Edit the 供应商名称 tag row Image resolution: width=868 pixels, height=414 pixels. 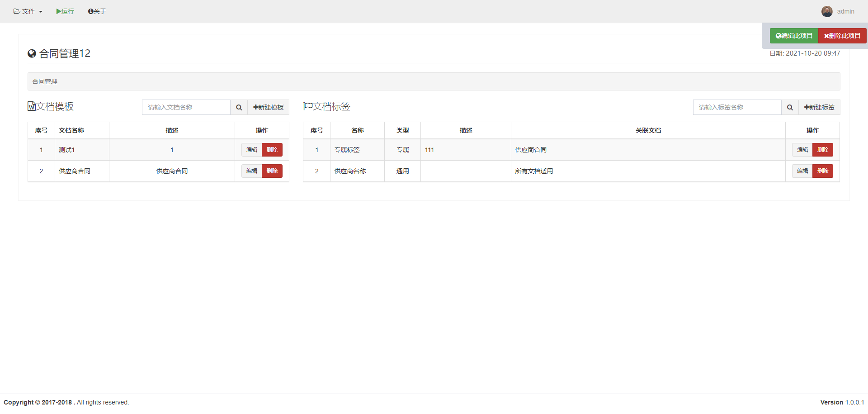[802, 171]
